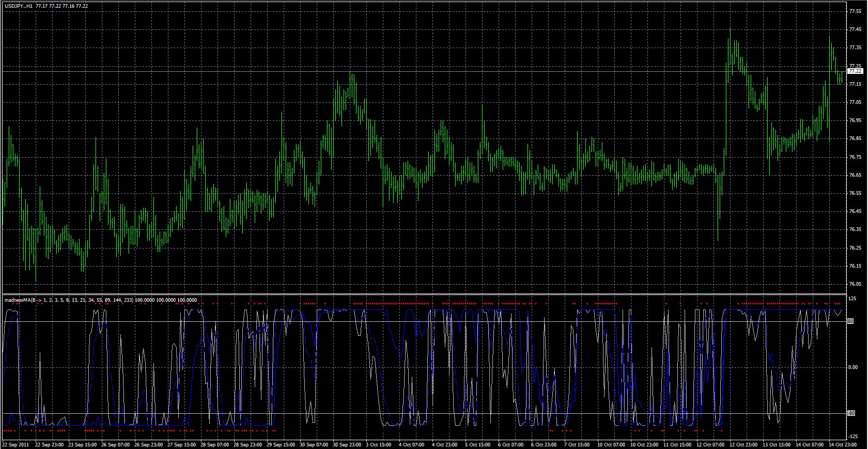Click the 10 Oct 07:00 time label
868x449 pixels.
tap(611, 444)
